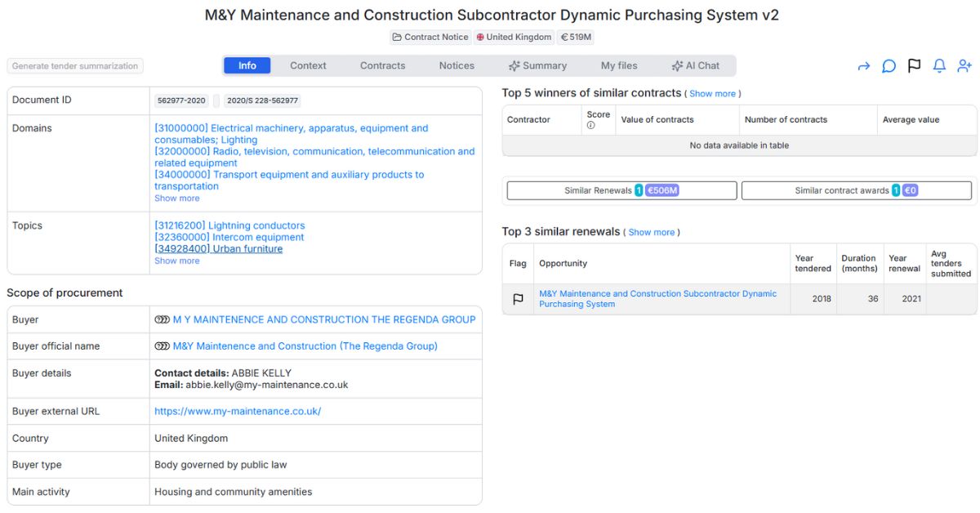
Task: Click the 562977-2020 document ID badge
Action: (x=181, y=100)
